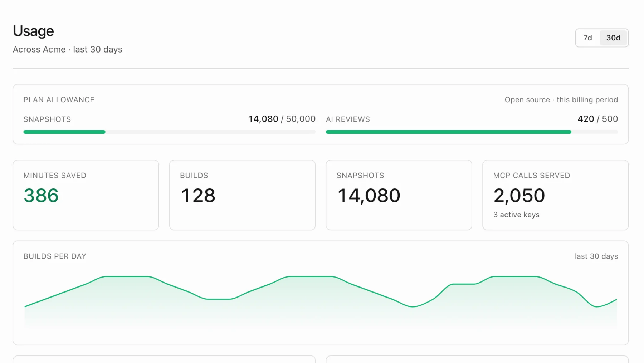
Task: Click the MCP CALLS SERVED label
Action: click(531, 176)
